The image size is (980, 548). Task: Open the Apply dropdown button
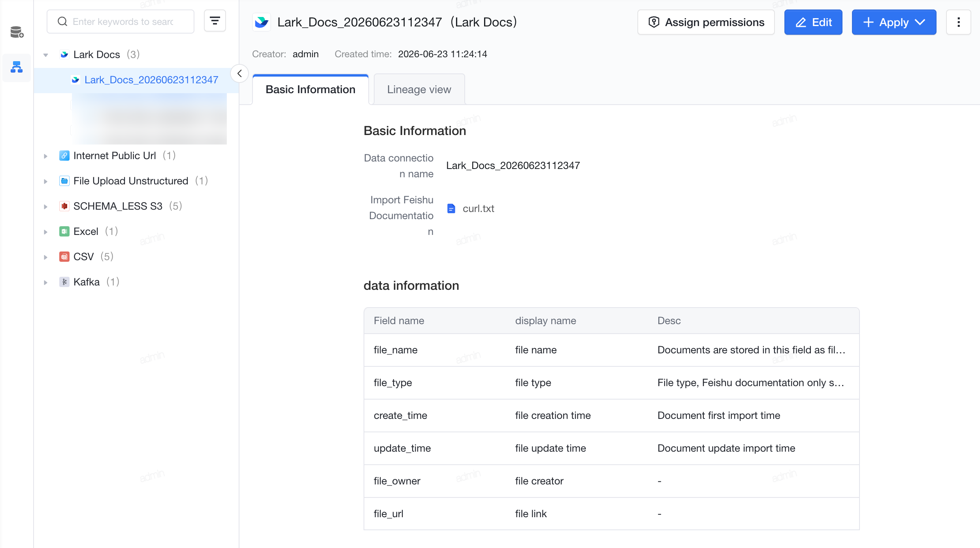click(x=894, y=22)
